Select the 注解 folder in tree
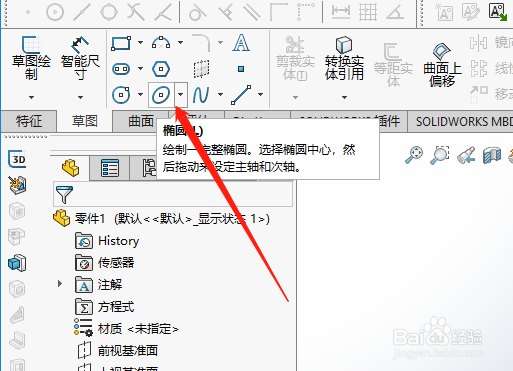Viewport: 513px width, 371px height. click(x=99, y=285)
